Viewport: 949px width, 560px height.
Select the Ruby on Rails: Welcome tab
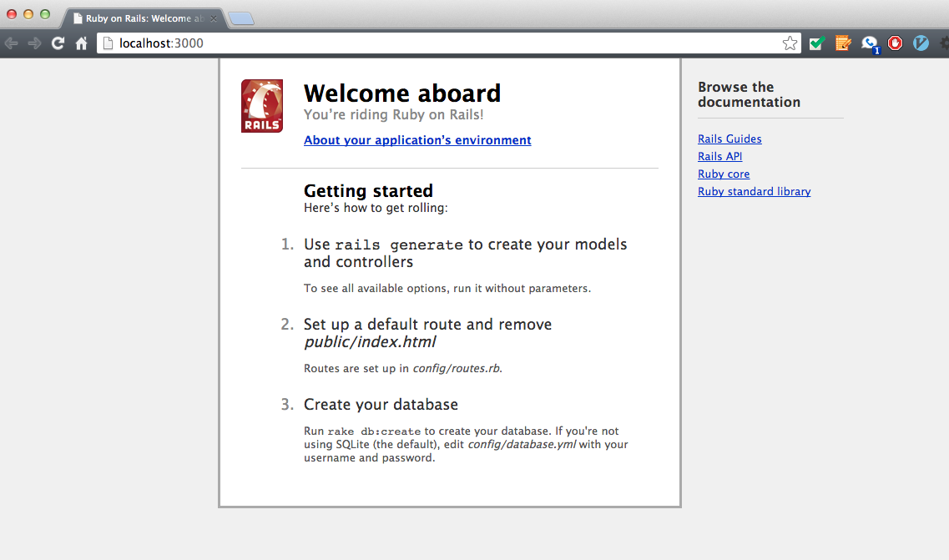tap(144, 18)
